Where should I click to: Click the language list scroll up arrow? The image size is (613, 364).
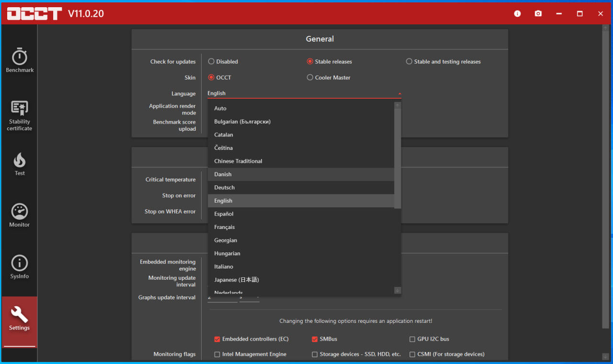click(397, 105)
